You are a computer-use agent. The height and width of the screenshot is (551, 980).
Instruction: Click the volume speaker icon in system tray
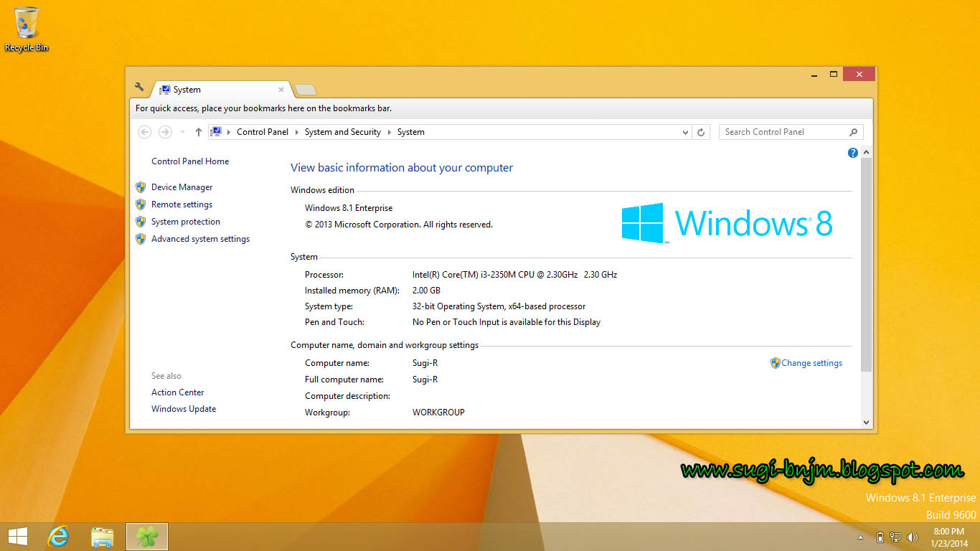pyautogui.click(x=913, y=536)
